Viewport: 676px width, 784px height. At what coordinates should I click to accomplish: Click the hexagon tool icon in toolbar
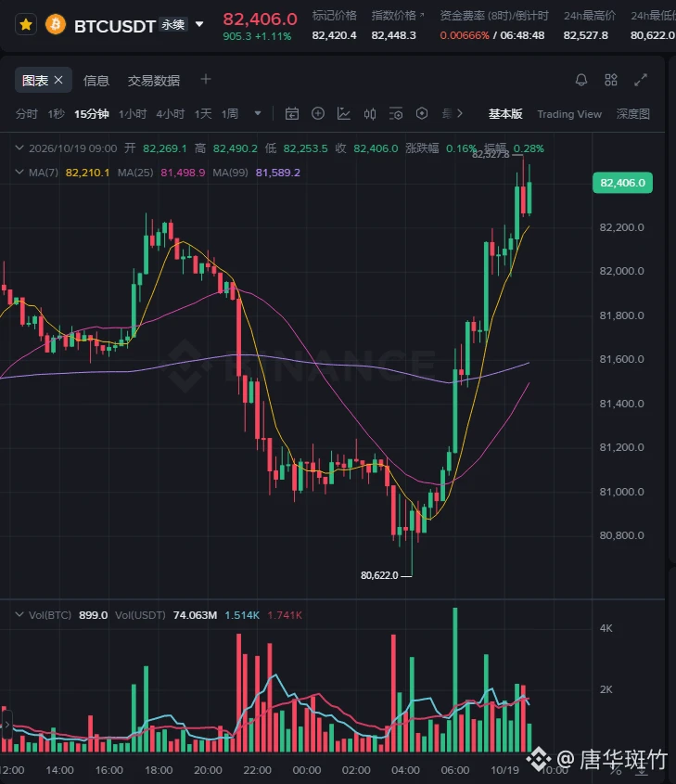coord(422,113)
